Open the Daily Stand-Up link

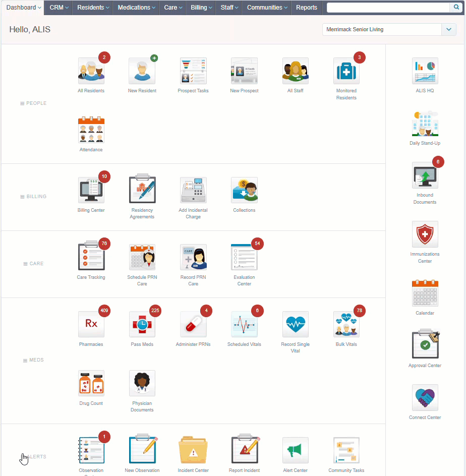point(425,123)
